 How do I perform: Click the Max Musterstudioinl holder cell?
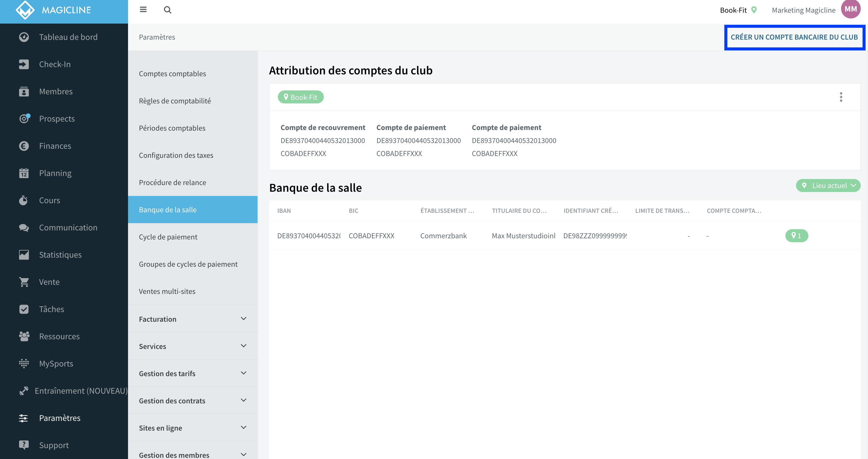tap(524, 236)
